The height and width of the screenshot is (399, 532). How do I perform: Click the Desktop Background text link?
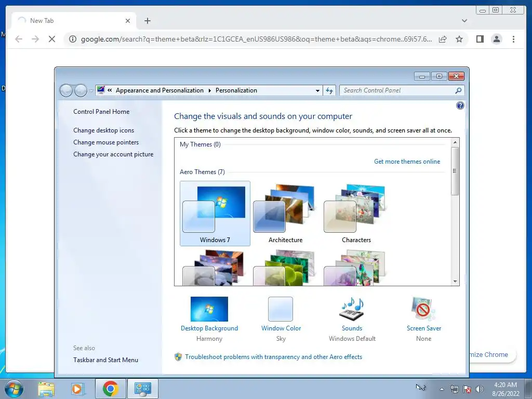[x=209, y=328]
